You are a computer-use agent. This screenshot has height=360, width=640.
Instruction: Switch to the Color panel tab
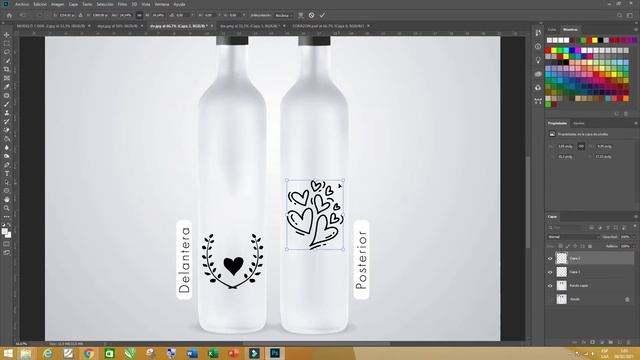click(x=552, y=29)
